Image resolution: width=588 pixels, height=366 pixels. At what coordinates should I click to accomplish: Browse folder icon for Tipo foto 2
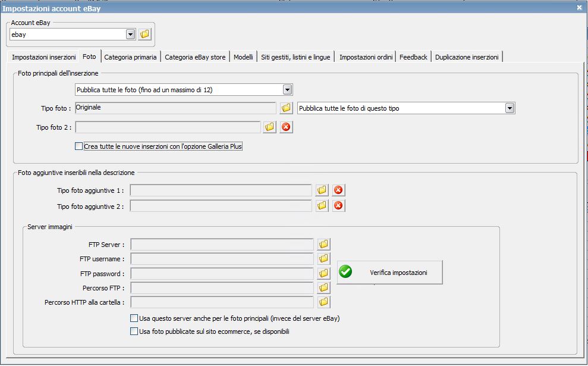pyautogui.click(x=269, y=127)
